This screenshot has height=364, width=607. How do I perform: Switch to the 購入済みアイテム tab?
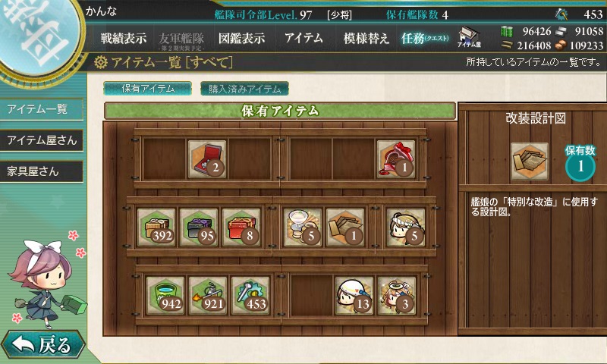[x=244, y=89]
